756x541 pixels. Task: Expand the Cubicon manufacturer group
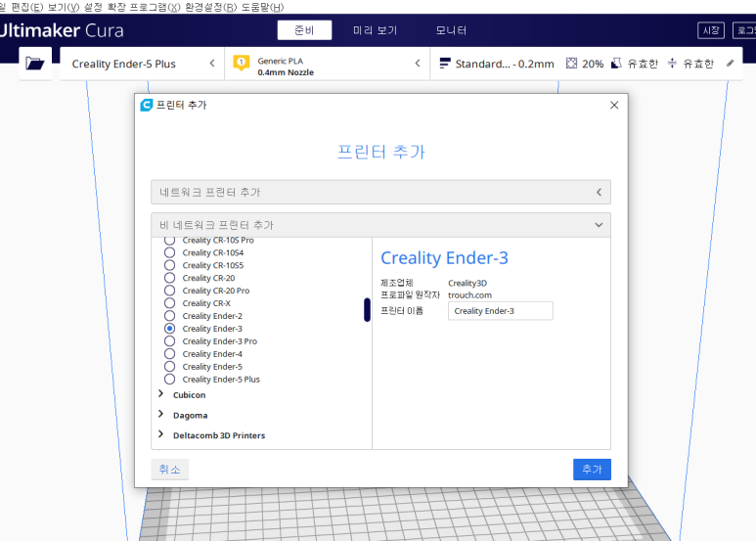pos(161,394)
